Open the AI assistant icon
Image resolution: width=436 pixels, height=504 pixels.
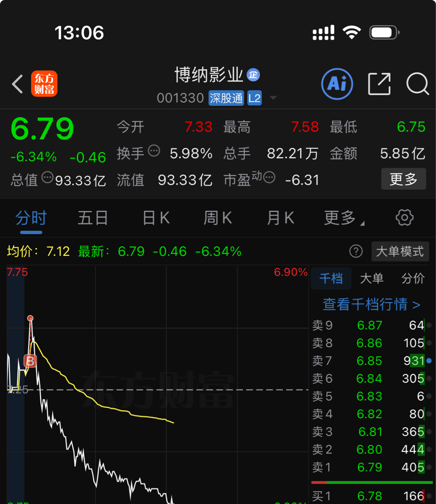tap(337, 84)
